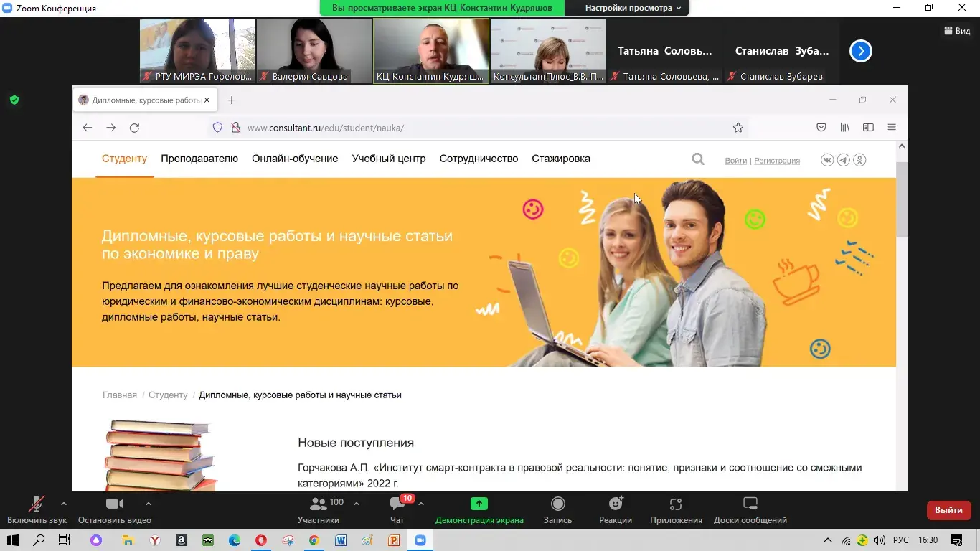Image resolution: width=980 pixels, height=551 pixels.
Task: Open Чат chat panel
Action: pos(397,510)
